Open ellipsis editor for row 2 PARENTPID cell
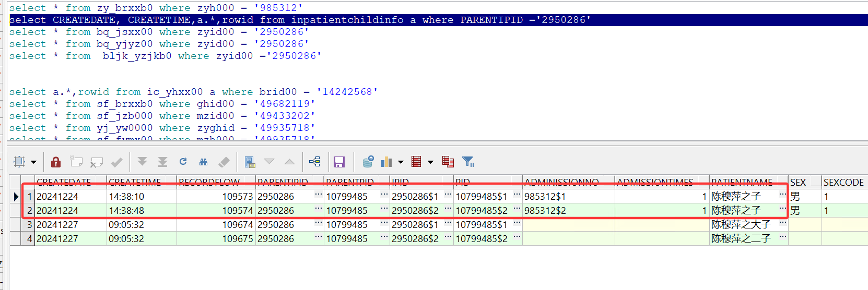Image resolution: width=868 pixels, height=290 pixels. coord(384,210)
